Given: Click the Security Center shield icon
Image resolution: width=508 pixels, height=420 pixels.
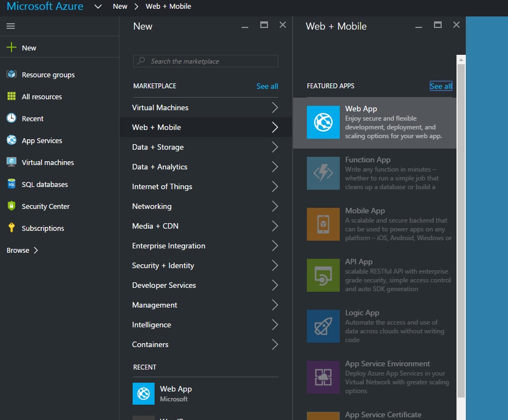Looking at the screenshot, I should (12, 206).
